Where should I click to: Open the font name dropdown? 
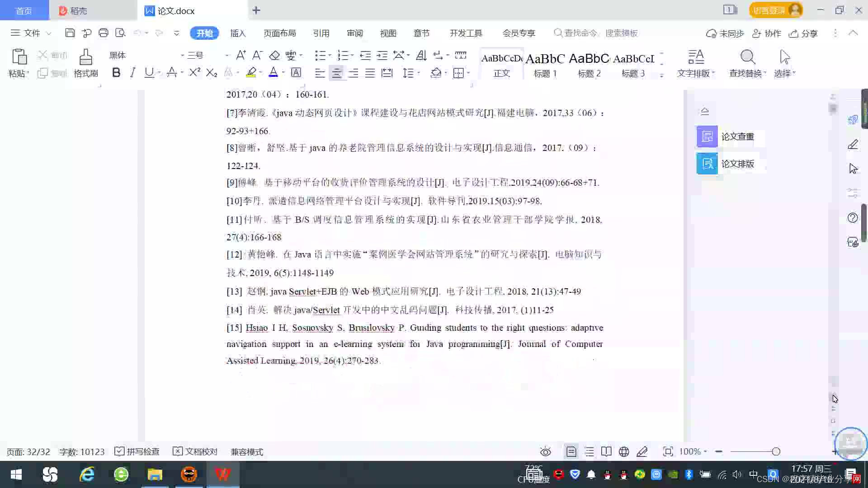click(182, 55)
